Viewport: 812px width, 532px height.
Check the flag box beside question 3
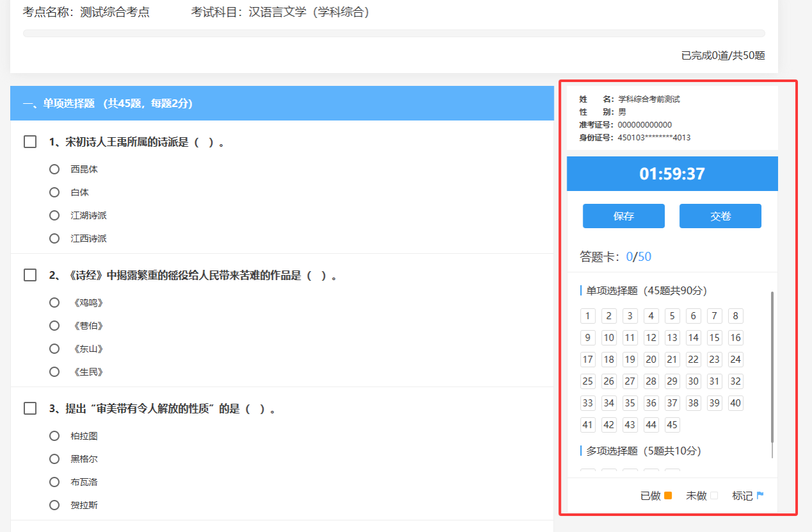point(30,409)
